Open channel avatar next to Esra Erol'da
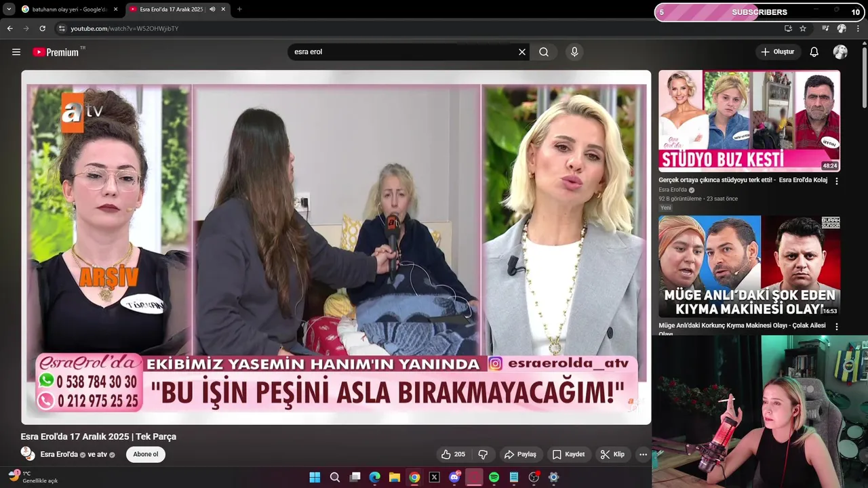Screen dimensions: 868x488 [26, 453]
